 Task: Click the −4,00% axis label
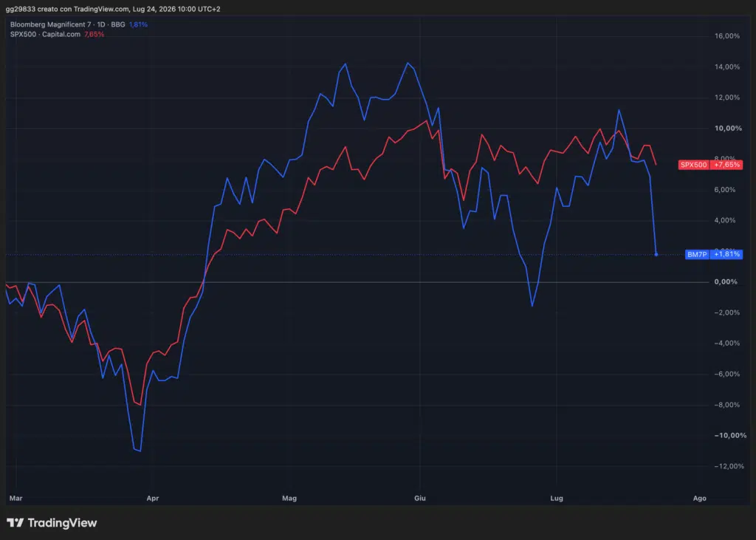click(727, 344)
